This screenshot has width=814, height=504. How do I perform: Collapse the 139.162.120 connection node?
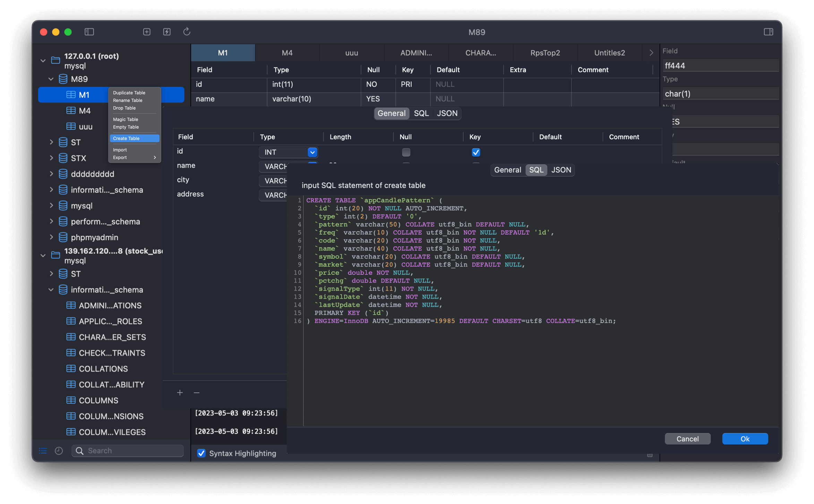point(43,255)
